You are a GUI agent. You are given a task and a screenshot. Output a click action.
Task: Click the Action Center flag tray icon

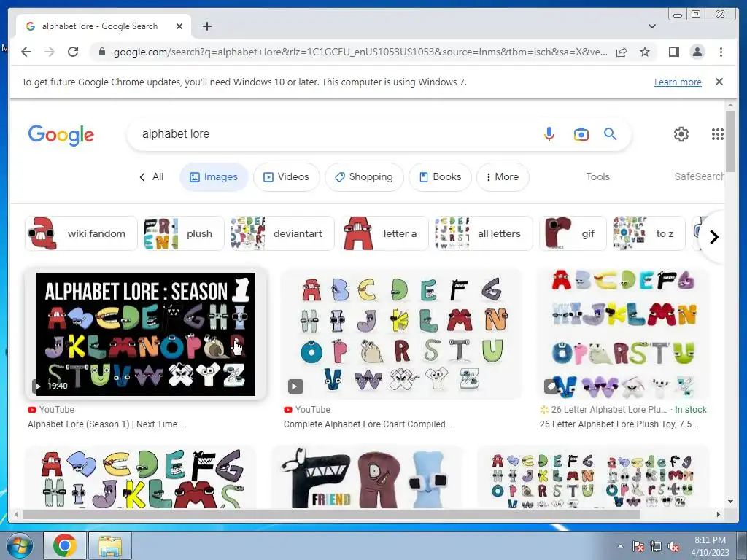[638, 546]
